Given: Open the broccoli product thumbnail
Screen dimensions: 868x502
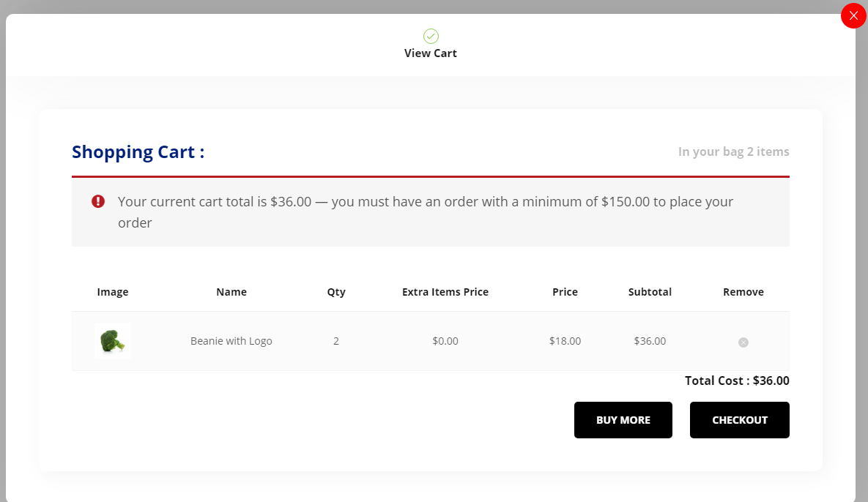Looking at the screenshot, I should coord(112,341).
